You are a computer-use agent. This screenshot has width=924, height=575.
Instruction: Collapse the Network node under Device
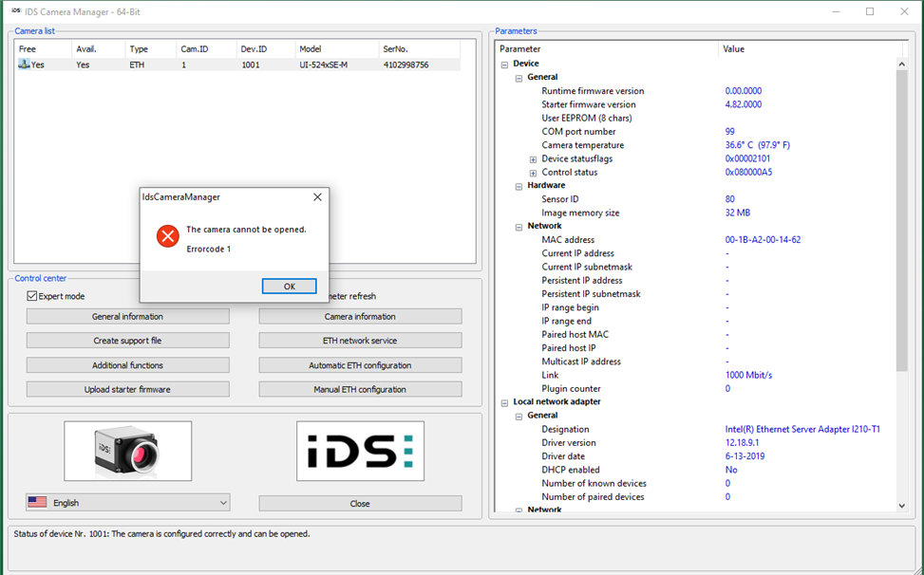(x=519, y=227)
